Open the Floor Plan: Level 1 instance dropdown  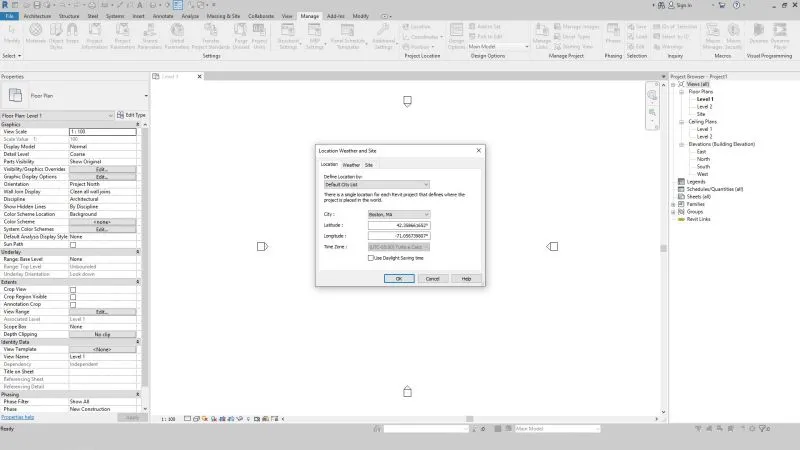(x=57, y=116)
